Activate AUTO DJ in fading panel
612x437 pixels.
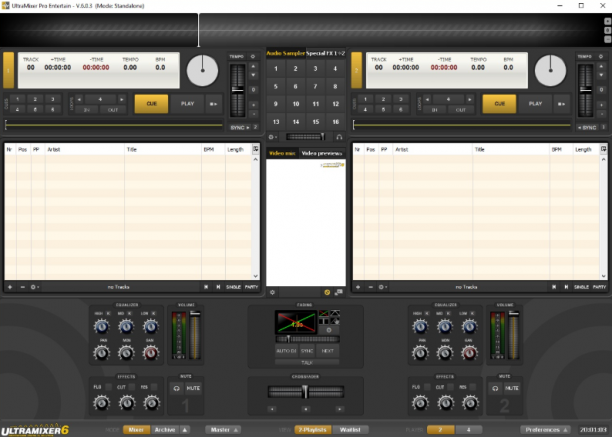[x=286, y=351]
